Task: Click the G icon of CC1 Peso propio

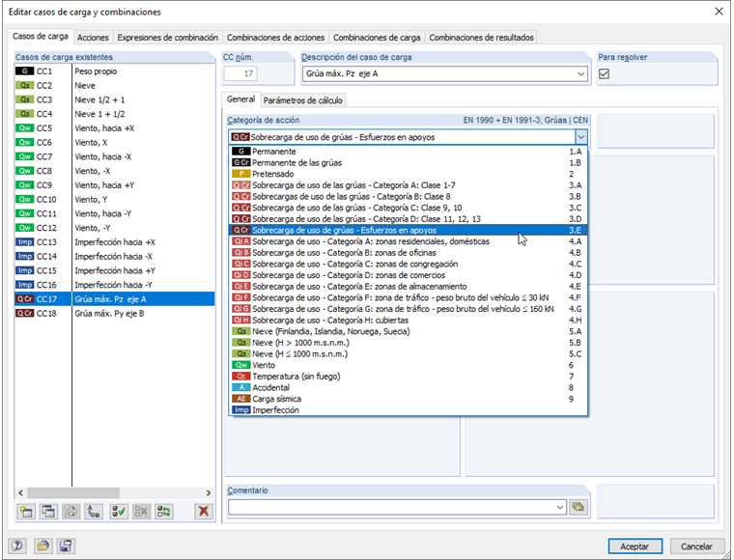Action: coord(24,71)
